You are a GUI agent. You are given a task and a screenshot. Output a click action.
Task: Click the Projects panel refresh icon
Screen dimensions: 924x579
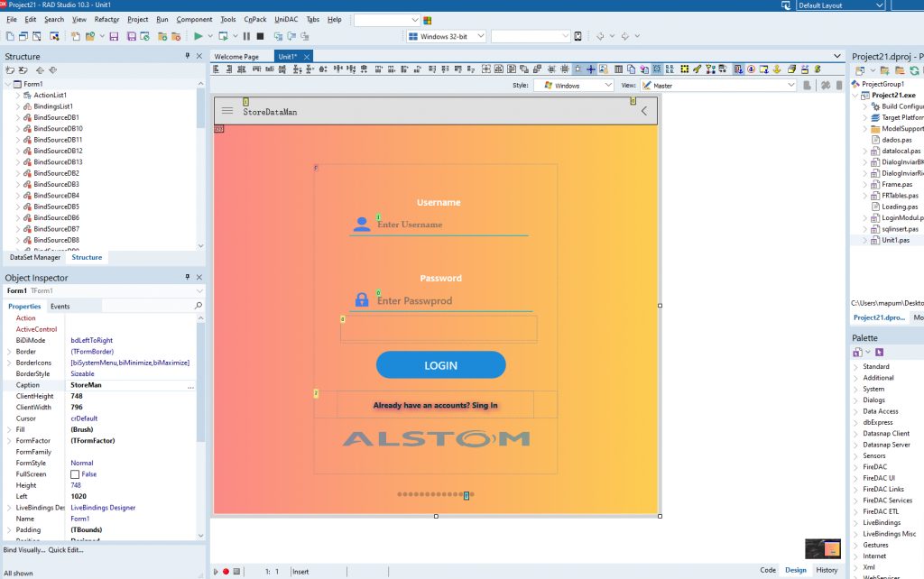click(914, 70)
